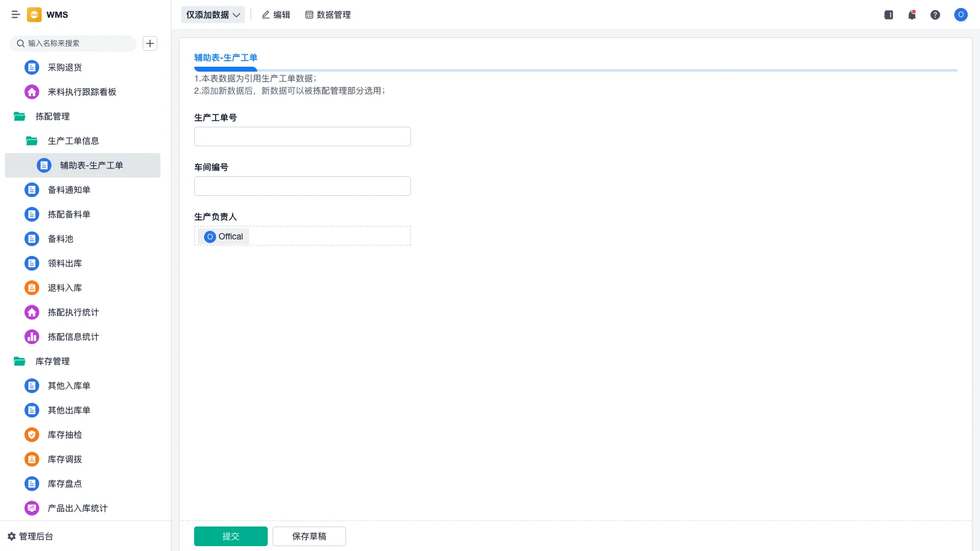Submit the form with 提交

coord(231,536)
